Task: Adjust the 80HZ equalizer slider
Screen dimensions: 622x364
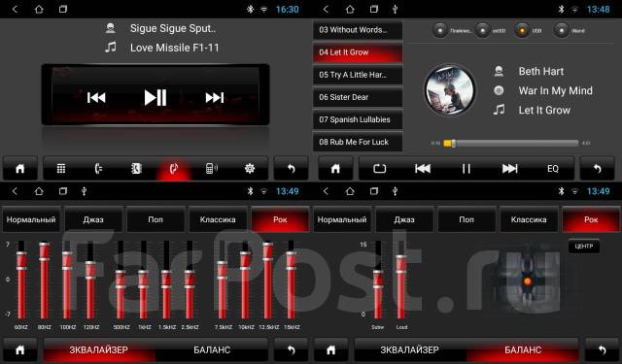Action: tap(45, 280)
